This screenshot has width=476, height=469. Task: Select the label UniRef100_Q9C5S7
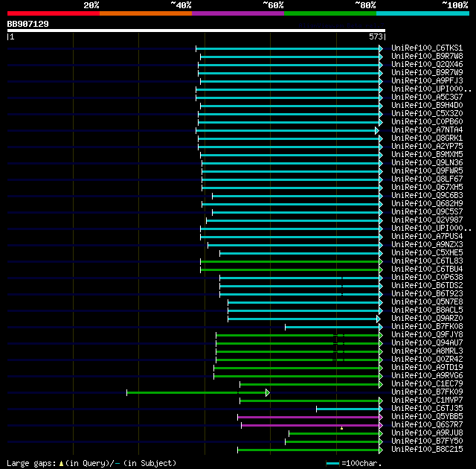point(427,212)
